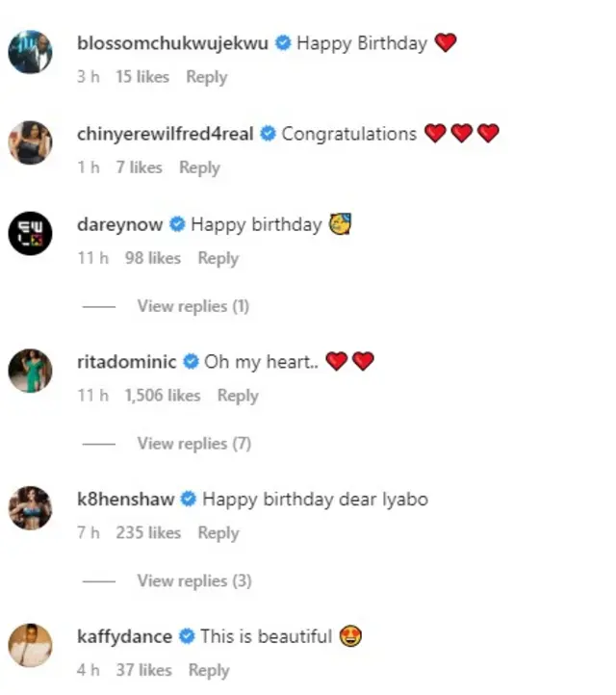Reply to chinyerewilfred4real's Congratulations comment
This screenshot has width=616, height=695.
pyautogui.click(x=199, y=167)
